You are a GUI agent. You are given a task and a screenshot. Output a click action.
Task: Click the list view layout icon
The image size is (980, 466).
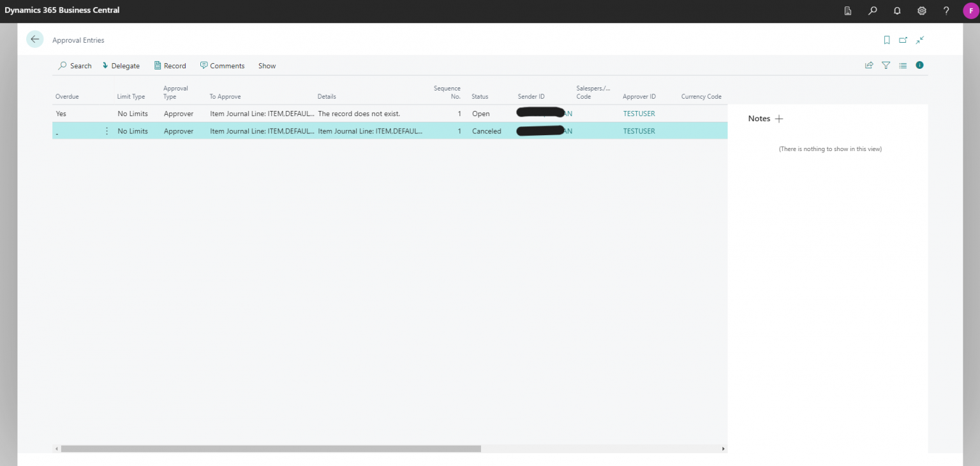903,65
